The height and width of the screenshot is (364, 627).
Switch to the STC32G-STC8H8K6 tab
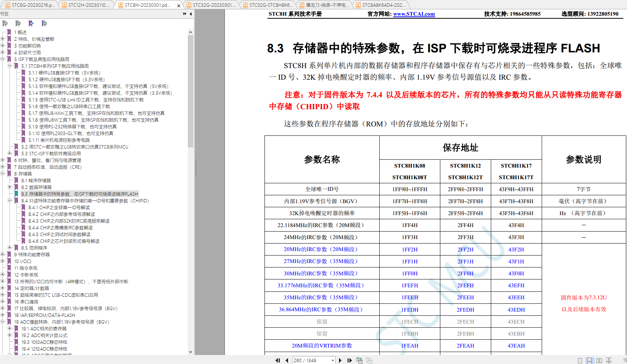point(268,5)
